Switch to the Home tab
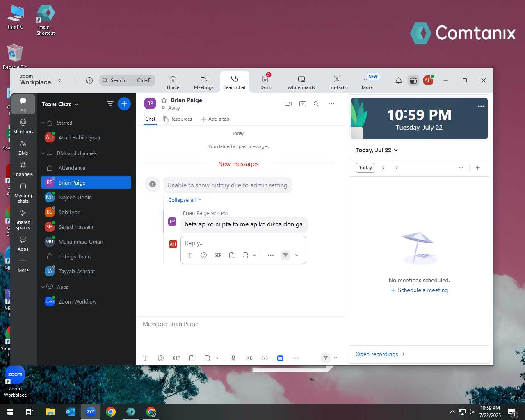 coord(173,82)
